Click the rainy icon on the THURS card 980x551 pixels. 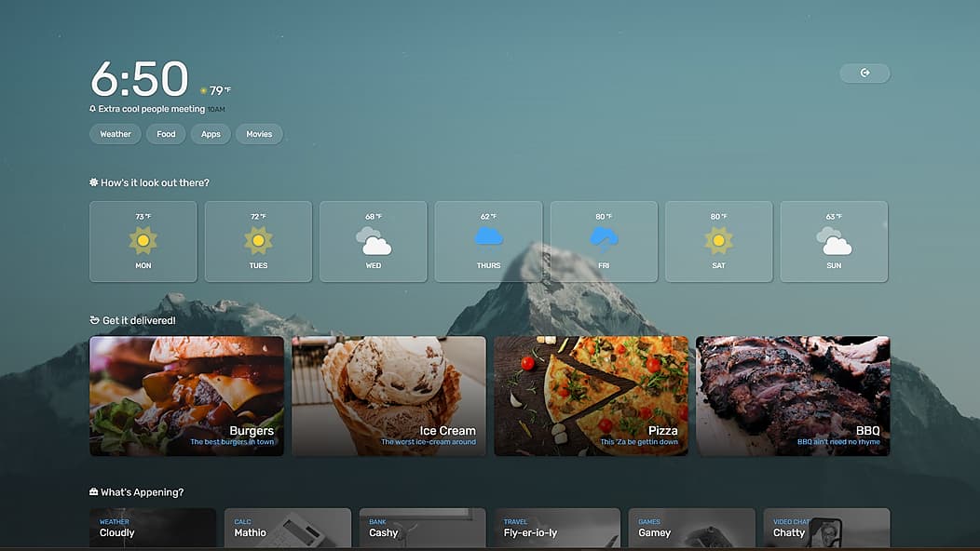point(488,240)
